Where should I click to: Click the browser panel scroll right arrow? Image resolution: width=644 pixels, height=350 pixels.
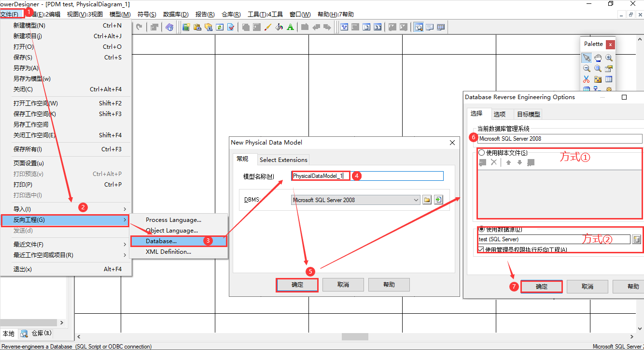pos(61,322)
